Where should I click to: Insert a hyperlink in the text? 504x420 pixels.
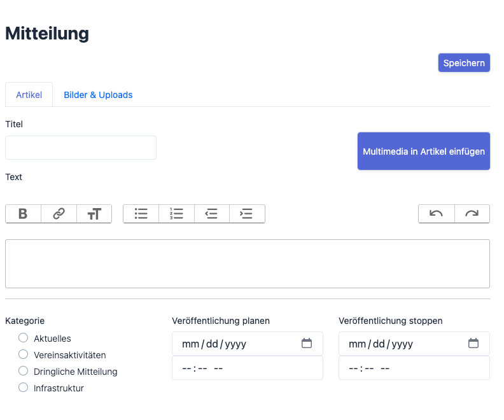point(59,214)
